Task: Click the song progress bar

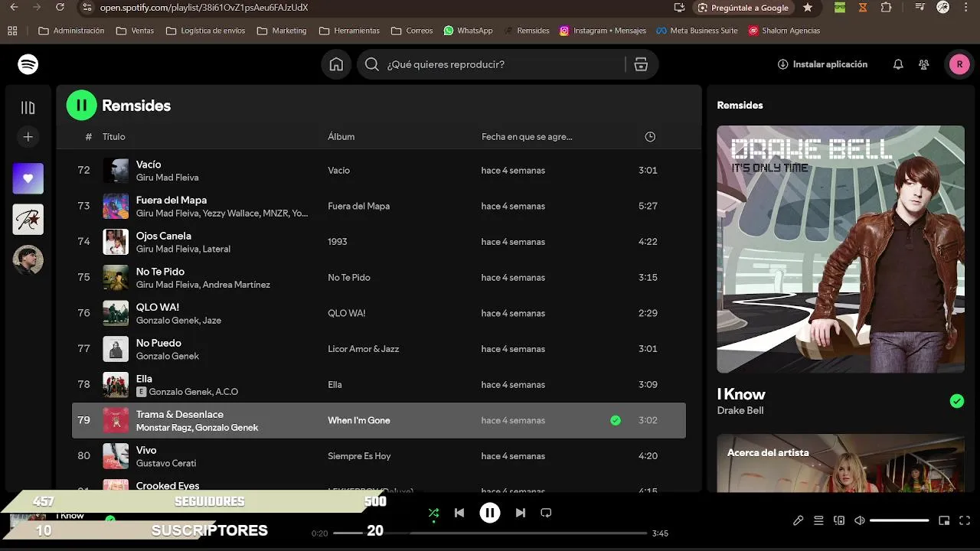Action: 490,533
